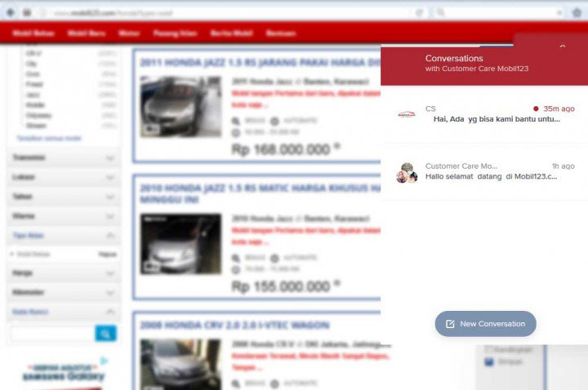Click the browser back arrow button
588x390 pixels.
click(11, 12)
